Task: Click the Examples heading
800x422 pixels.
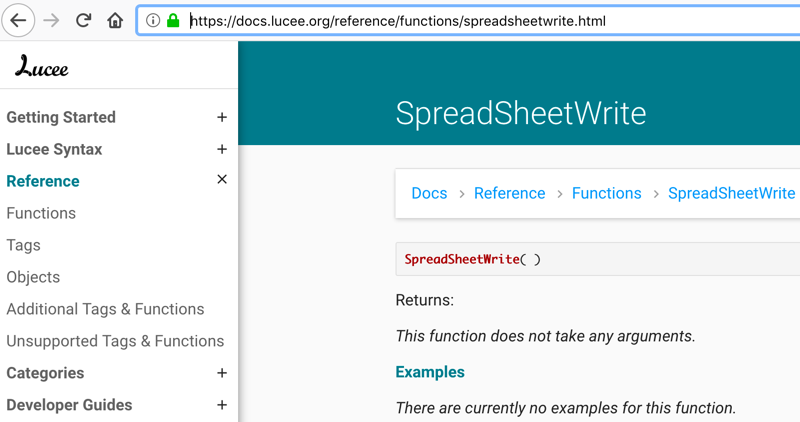Action: click(x=430, y=372)
